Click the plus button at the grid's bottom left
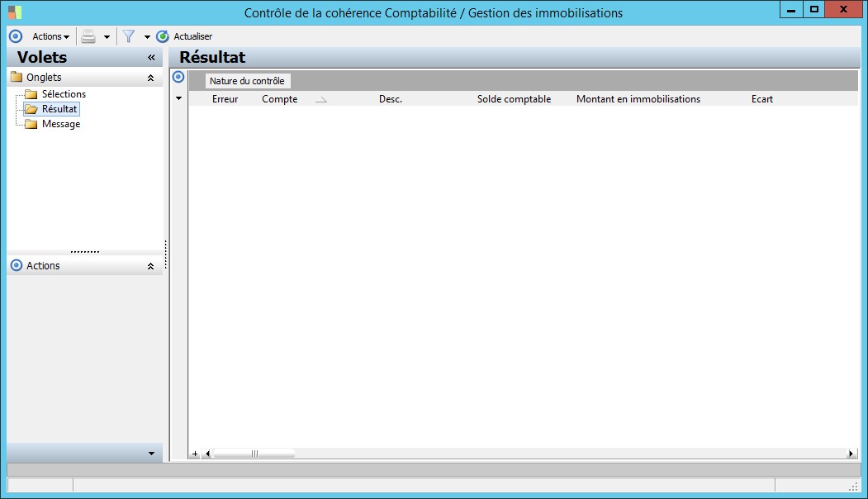The image size is (868, 499). pos(195,454)
